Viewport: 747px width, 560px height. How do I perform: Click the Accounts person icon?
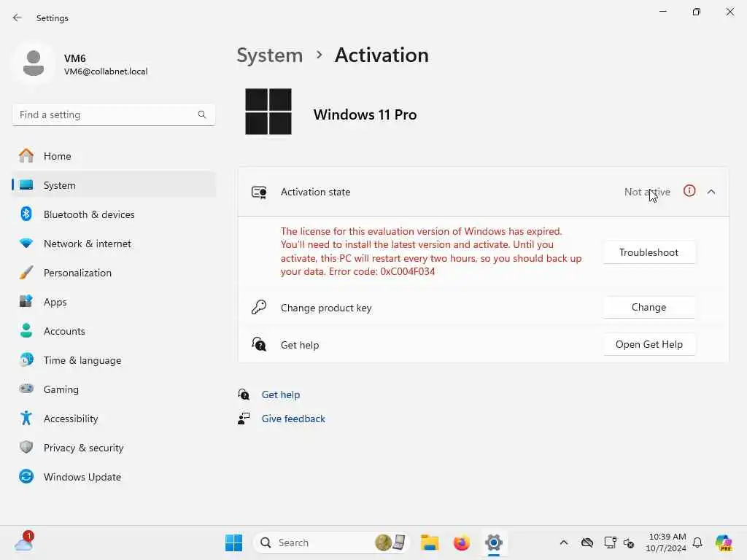tap(26, 330)
